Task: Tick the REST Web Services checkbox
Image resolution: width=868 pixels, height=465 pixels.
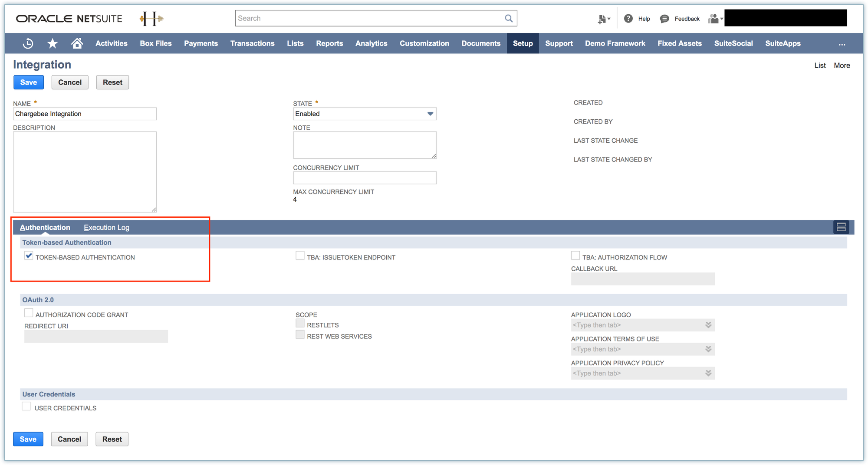Action: coord(300,335)
